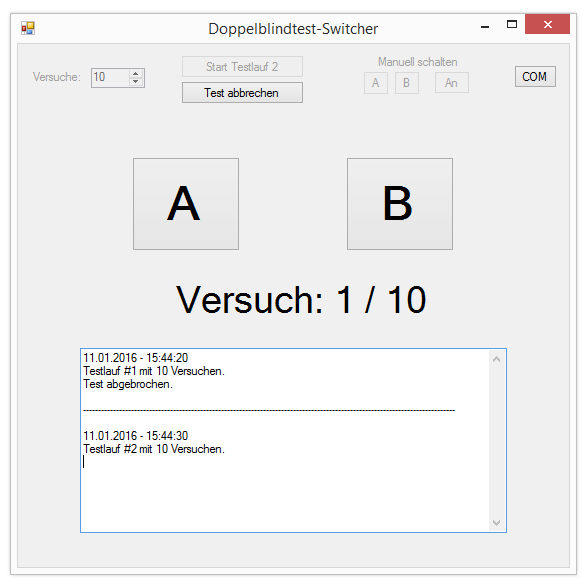Click the An button under Manuell schalten
588x584 pixels.
click(x=452, y=83)
